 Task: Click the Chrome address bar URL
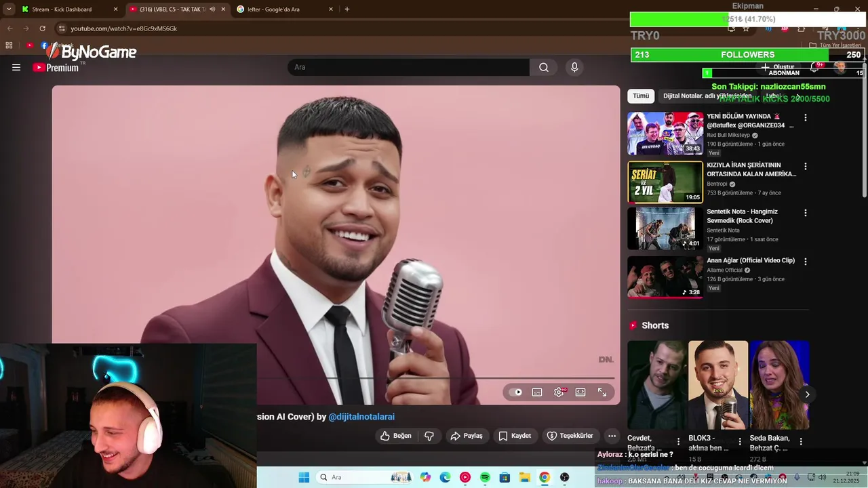pyautogui.click(x=124, y=28)
